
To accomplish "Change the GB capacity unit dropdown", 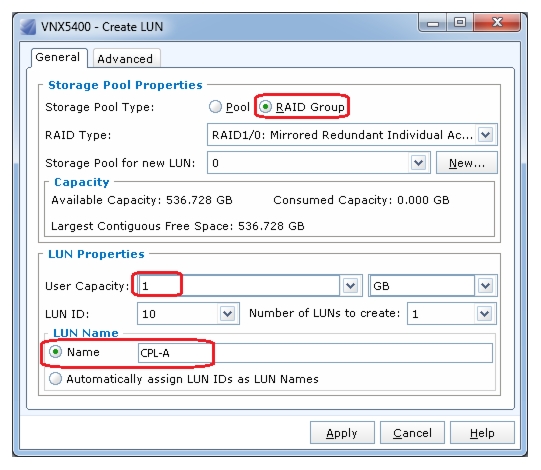I will (485, 285).
